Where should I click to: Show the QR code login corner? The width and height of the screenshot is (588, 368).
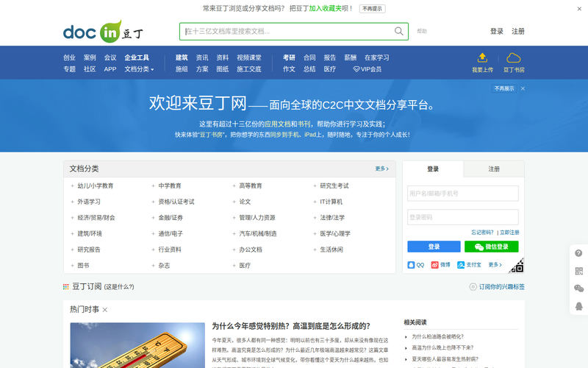tap(517, 266)
